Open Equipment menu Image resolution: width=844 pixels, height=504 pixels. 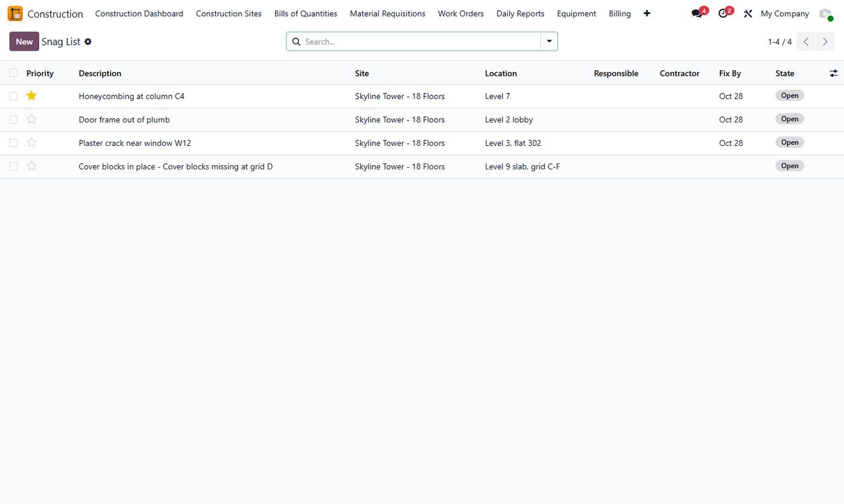[x=576, y=13]
